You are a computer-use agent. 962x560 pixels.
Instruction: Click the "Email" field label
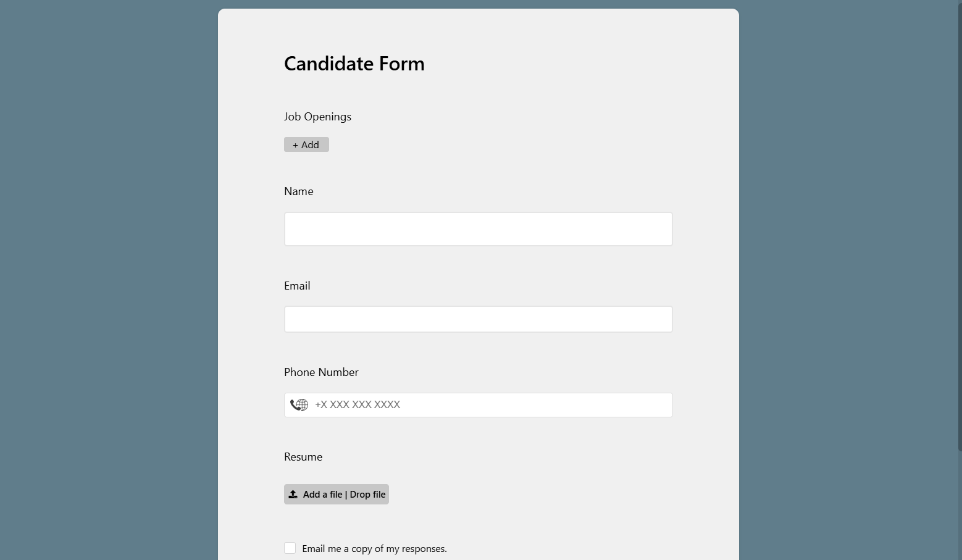coord(297,286)
